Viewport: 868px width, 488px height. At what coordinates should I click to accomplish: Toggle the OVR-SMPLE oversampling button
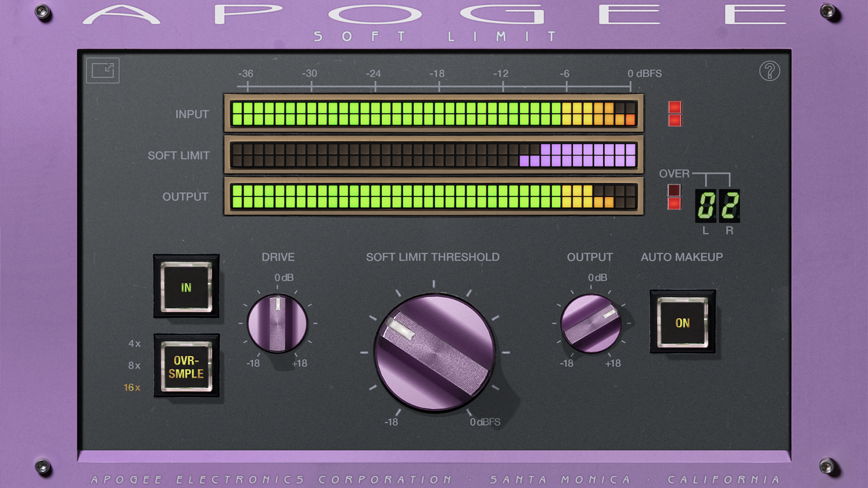[186, 366]
